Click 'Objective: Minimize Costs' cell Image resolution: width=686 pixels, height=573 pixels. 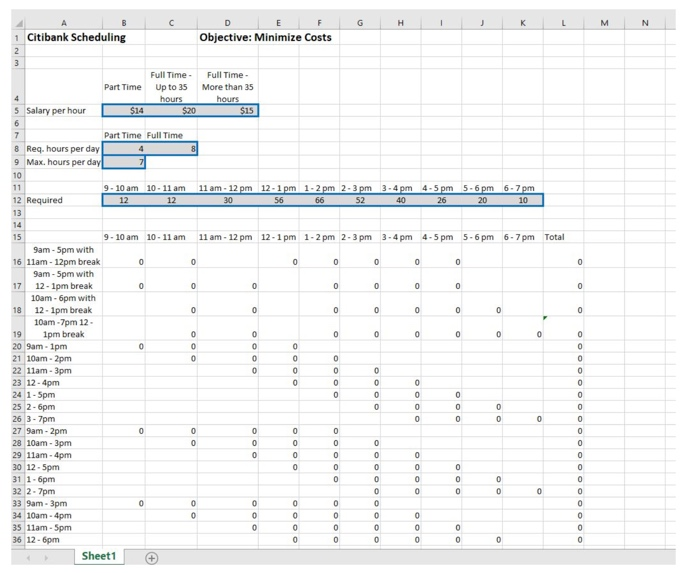tap(265, 38)
